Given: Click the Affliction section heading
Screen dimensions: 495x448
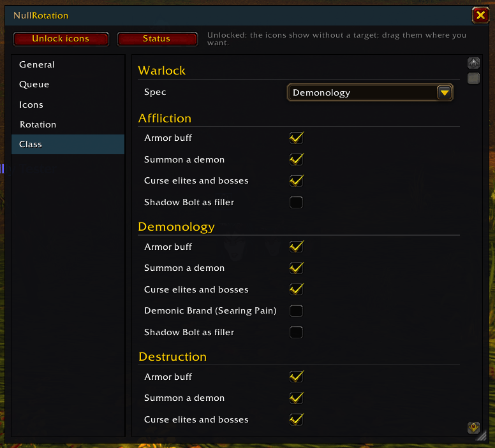Looking at the screenshot, I should point(165,119).
